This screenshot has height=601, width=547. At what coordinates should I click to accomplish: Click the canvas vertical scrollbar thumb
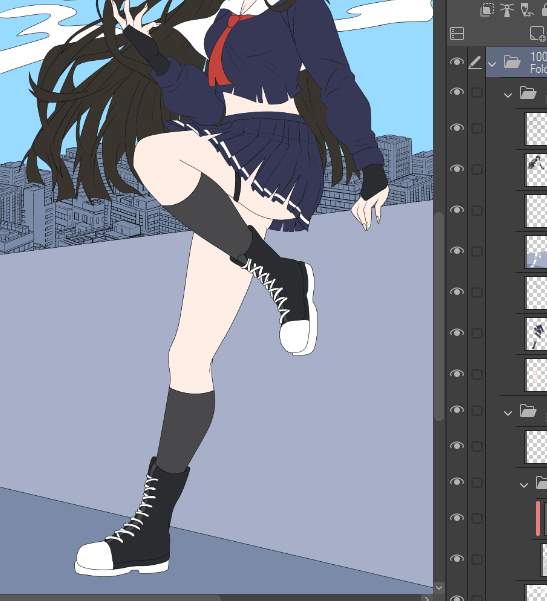click(439, 317)
